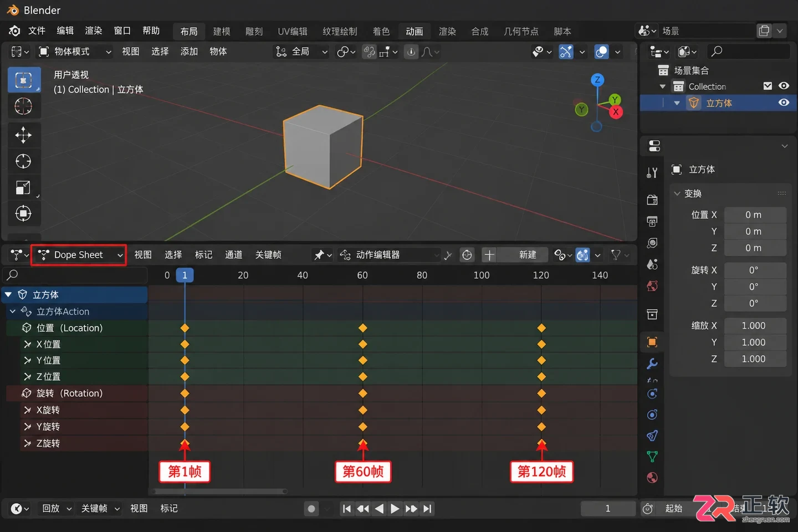Image resolution: width=798 pixels, height=532 pixels.
Task: Click the red X axis gizmo handle
Action: click(x=616, y=112)
